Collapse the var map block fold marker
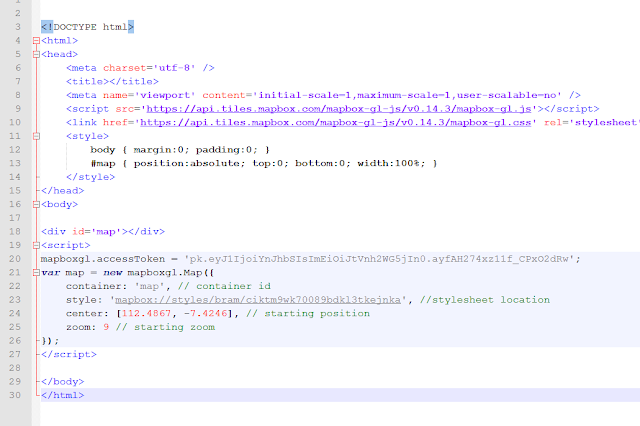Viewport: 640px width, 426px height. click(36, 273)
